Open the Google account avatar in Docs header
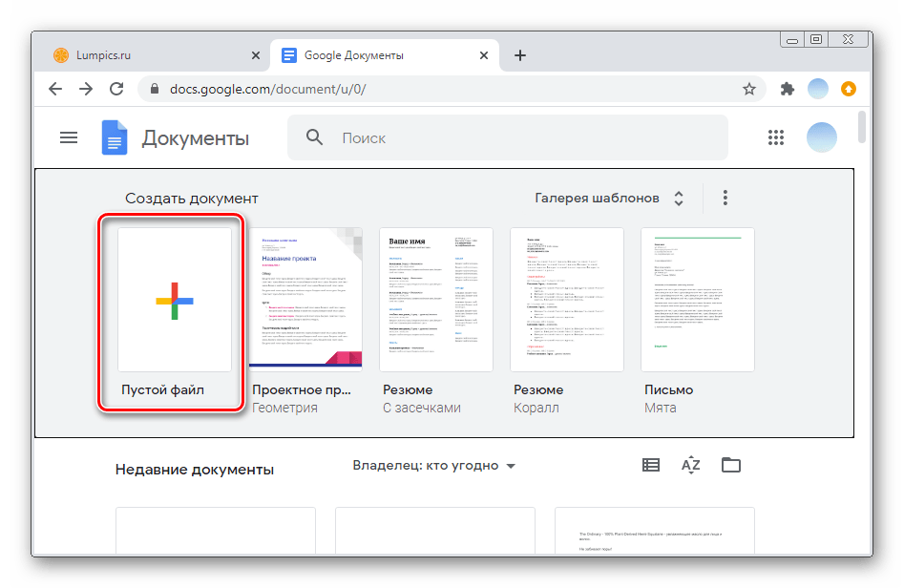Screen dimensions: 904x588 tap(822, 137)
